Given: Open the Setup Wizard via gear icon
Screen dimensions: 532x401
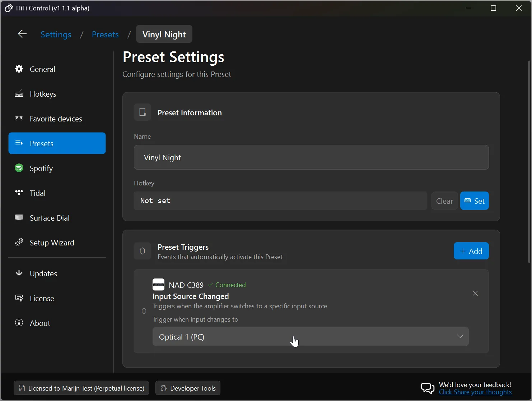Looking at the screenshot, I should (x=19, y=243).
